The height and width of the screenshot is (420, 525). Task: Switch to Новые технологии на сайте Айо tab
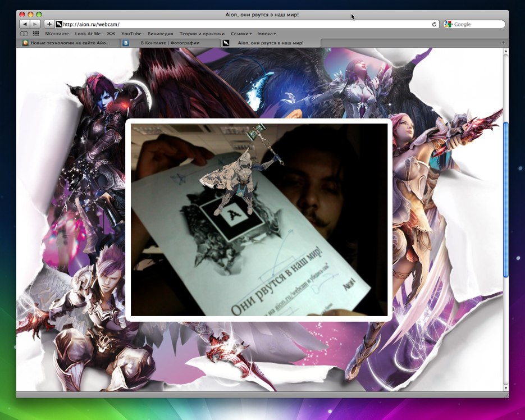coord(69,43)
